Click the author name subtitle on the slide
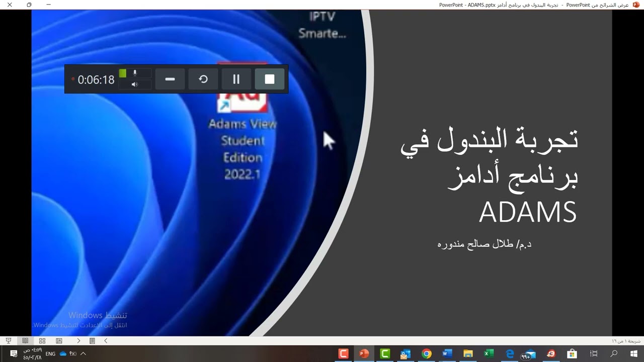This screenshot has width=644, height=362. coord(485,244)
